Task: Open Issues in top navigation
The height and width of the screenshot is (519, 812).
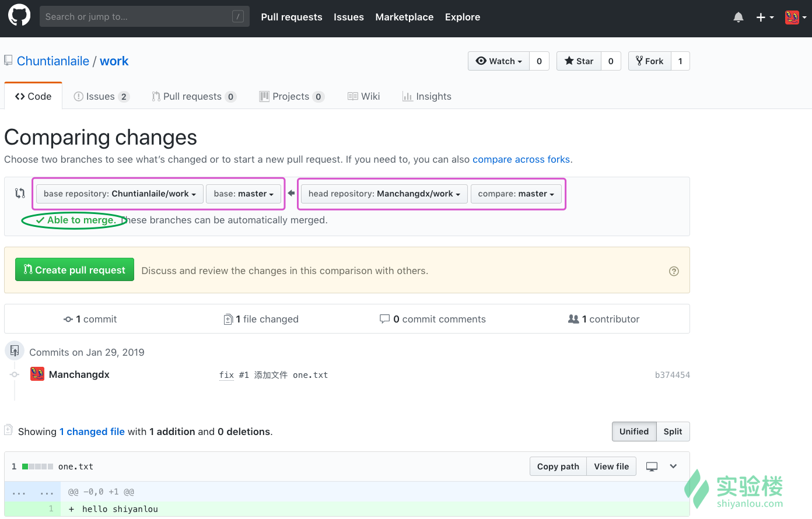Action: [349, 17]
